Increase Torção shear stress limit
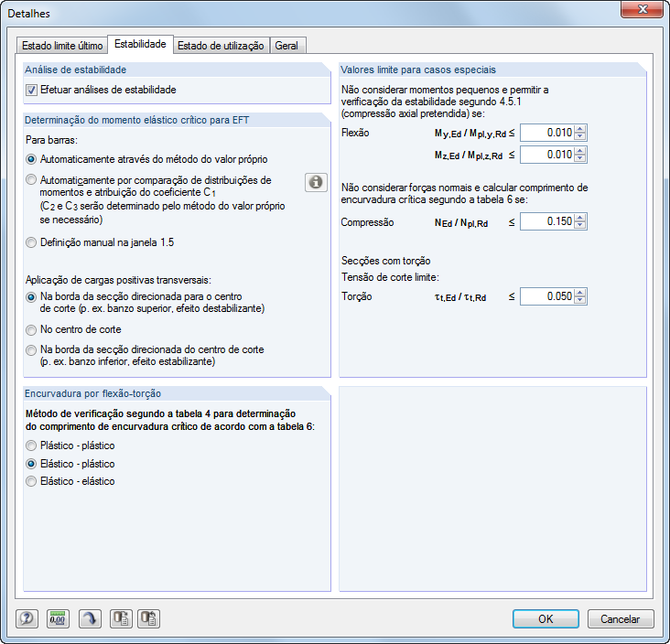 tap(579, 293)
